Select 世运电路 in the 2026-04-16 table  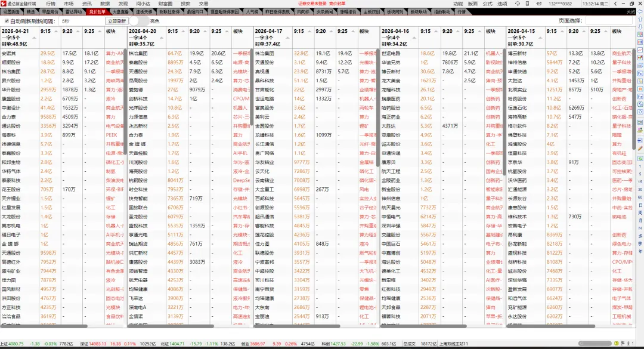click(390, 54)
